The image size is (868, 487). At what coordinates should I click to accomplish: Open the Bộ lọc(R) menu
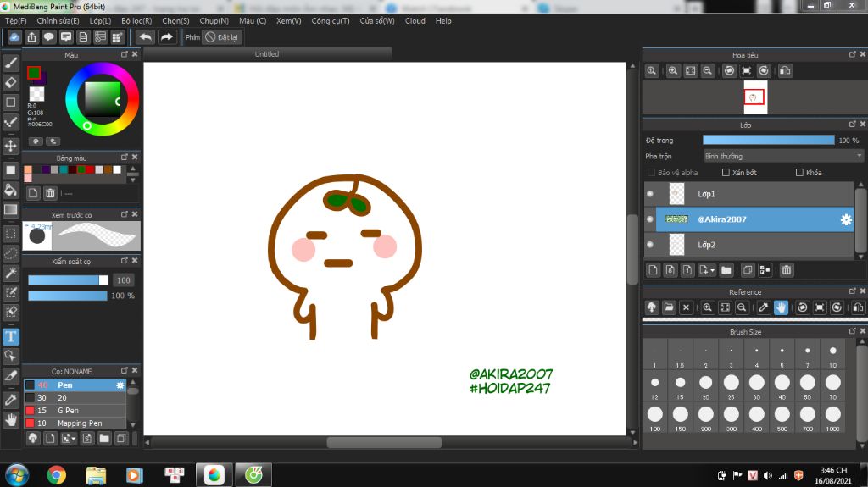pyautogui.click(x=136, y=20)
